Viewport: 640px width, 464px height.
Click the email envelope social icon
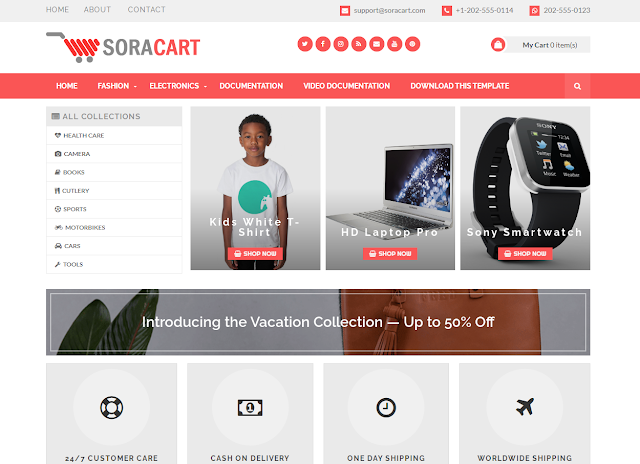point(377,44)
